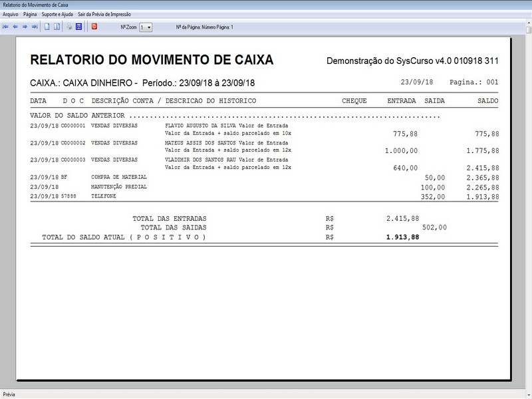Click the ENTRADA column header
This screenshot has height=399, width=532.
(x=402, y=101)
